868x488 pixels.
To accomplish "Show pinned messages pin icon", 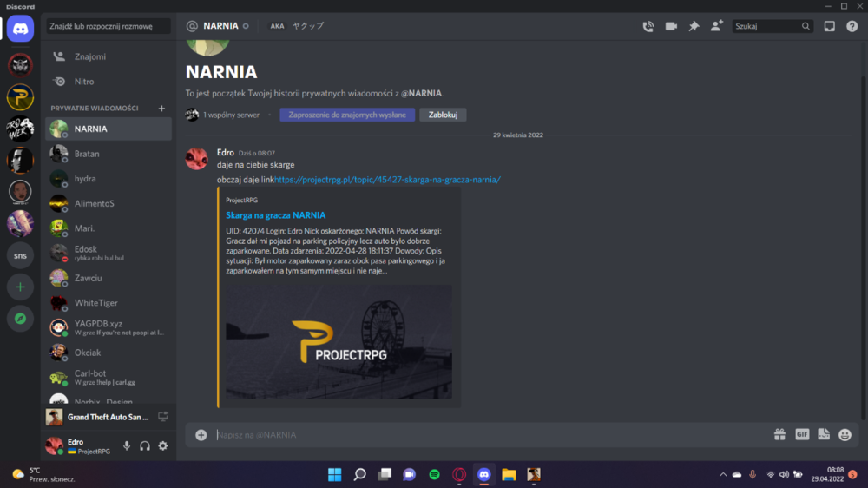I will click(694, 26).
